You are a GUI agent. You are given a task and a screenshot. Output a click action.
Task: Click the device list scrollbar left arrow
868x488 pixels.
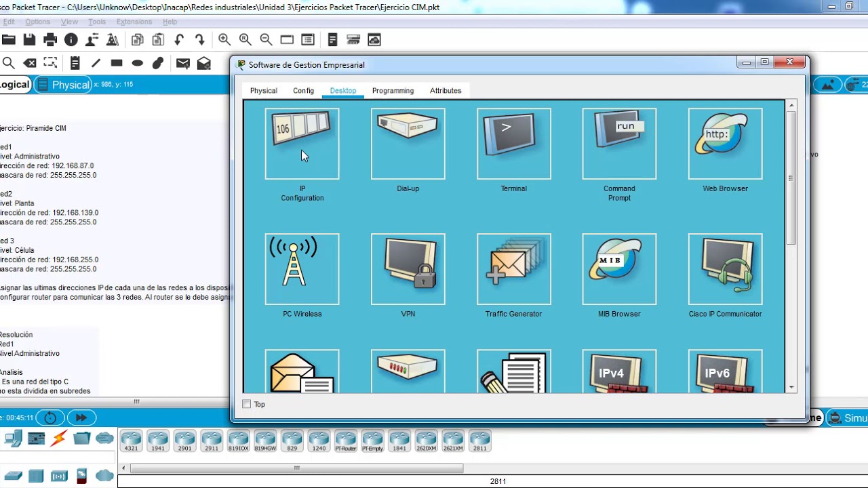click(x=123, y=468)
